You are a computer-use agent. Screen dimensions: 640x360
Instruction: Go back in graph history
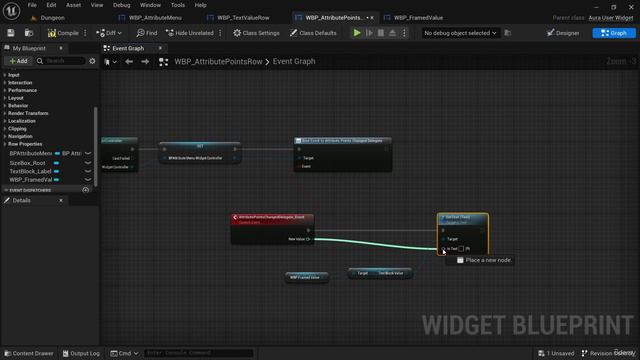(x=129, y=62)
